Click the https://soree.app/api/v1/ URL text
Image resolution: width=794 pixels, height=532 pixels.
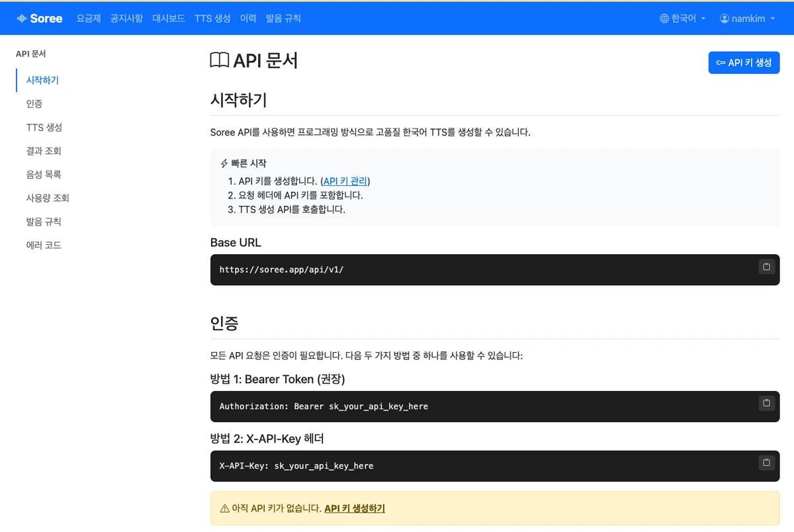(281, 270)
